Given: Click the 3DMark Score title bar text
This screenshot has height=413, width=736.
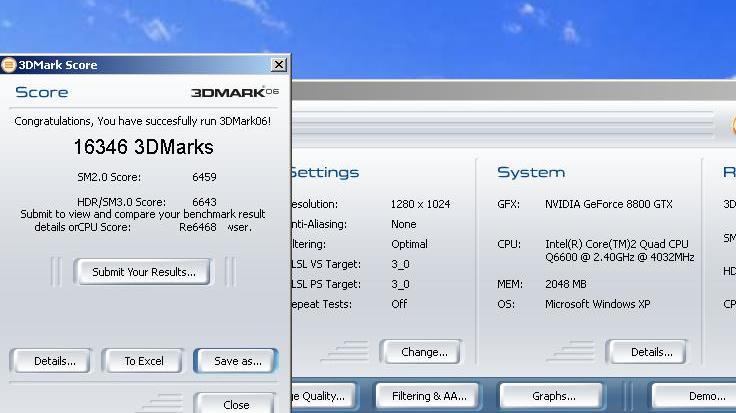Looking at the screenshot, I should pos(58,65).
